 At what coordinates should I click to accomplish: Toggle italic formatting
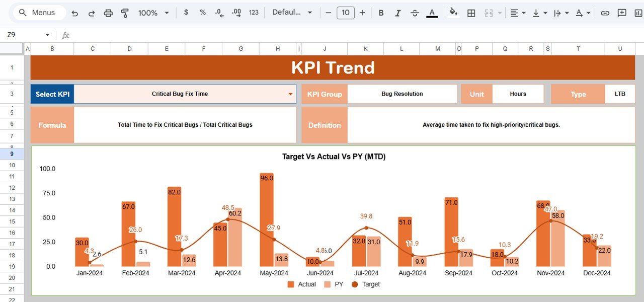coord(397,13)
